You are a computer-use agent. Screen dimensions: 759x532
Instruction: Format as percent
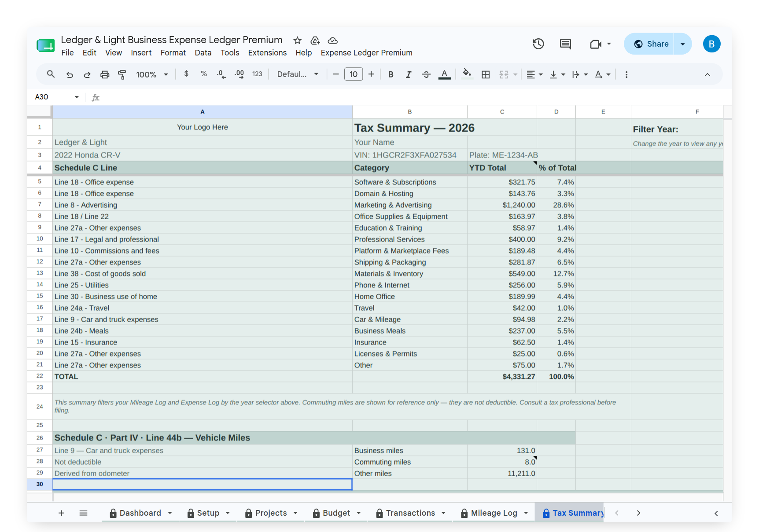pyautogui.click(x=204, y=74)
